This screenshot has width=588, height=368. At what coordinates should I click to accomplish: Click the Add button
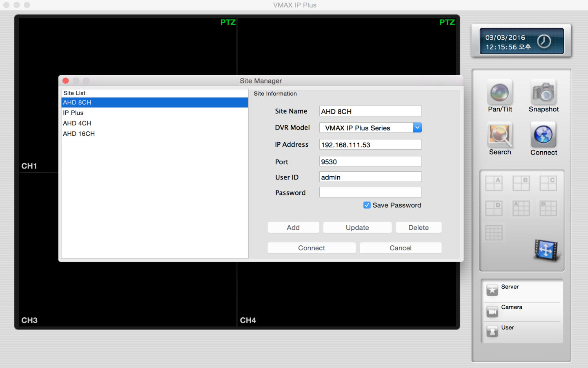click(x=293, y=228)
